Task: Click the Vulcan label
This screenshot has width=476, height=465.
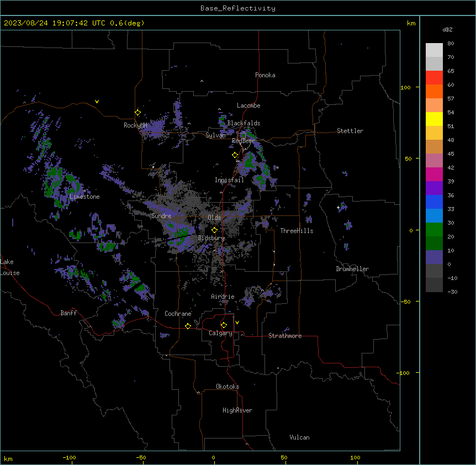Action: click(x=299, y=437)
